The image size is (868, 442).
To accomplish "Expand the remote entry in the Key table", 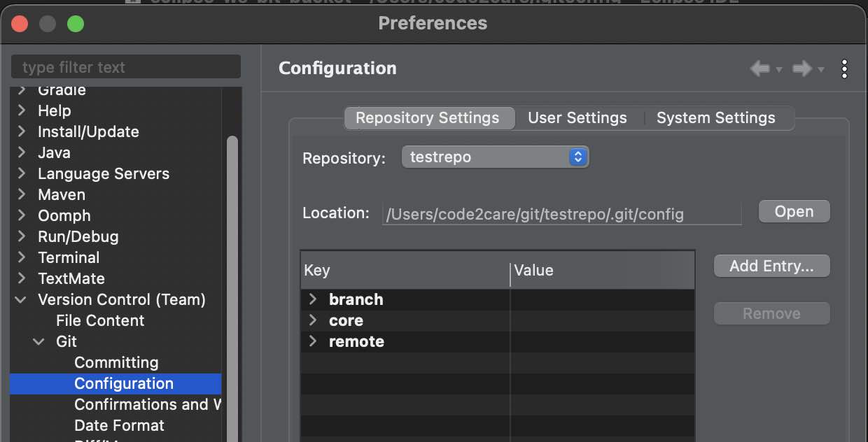I will (x=313, y=341).
